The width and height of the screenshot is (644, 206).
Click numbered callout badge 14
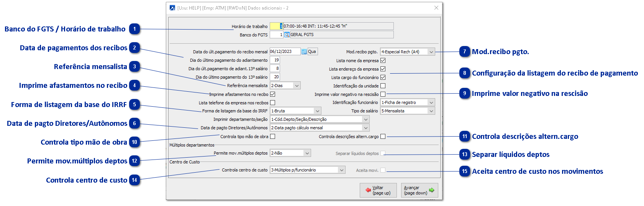(x=134, y=180)
